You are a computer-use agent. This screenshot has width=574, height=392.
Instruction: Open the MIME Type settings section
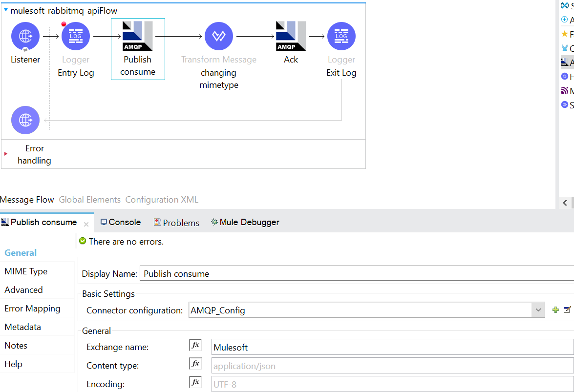pyautogui.click(x=26, y=271)
